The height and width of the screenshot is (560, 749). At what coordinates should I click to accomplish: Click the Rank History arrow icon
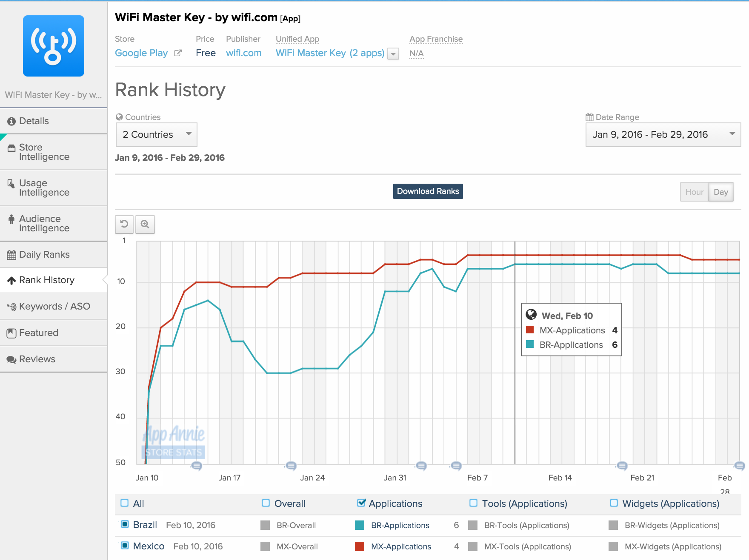[11, 281]
